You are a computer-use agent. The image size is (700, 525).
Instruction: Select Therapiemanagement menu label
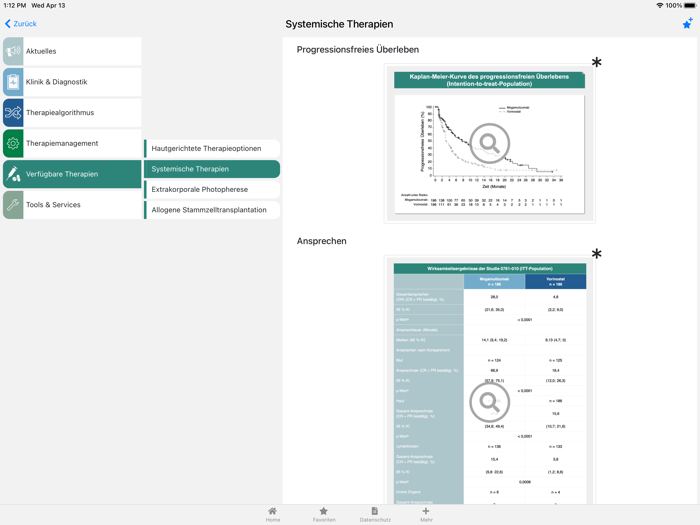click(x=62, y=143)
